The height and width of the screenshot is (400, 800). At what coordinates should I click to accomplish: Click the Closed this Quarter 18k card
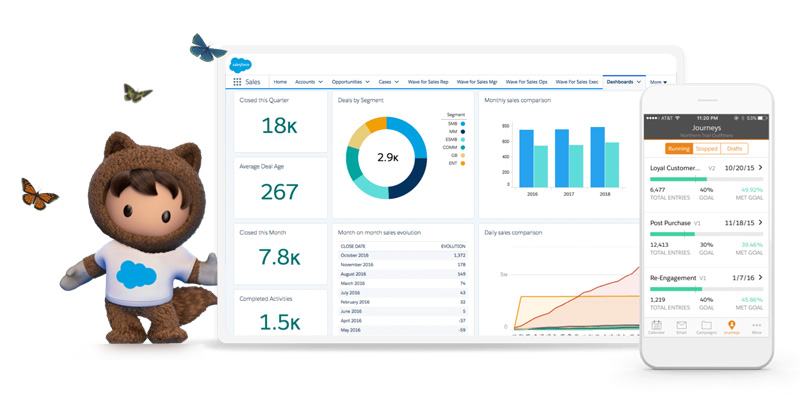280,121
